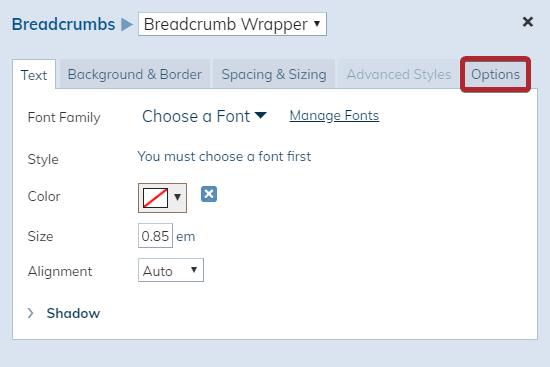Viewport: 550px width, 367px height.
Task: Click the Size input field
Action: (x=155, y=235)
